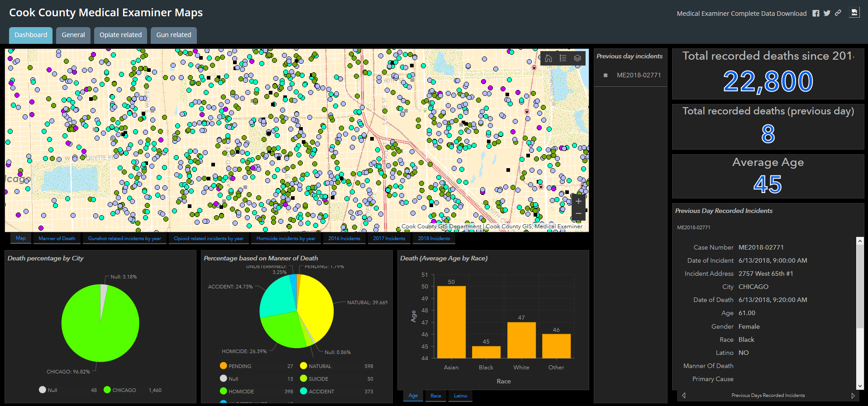Click the document icon in header

(854, 13)
